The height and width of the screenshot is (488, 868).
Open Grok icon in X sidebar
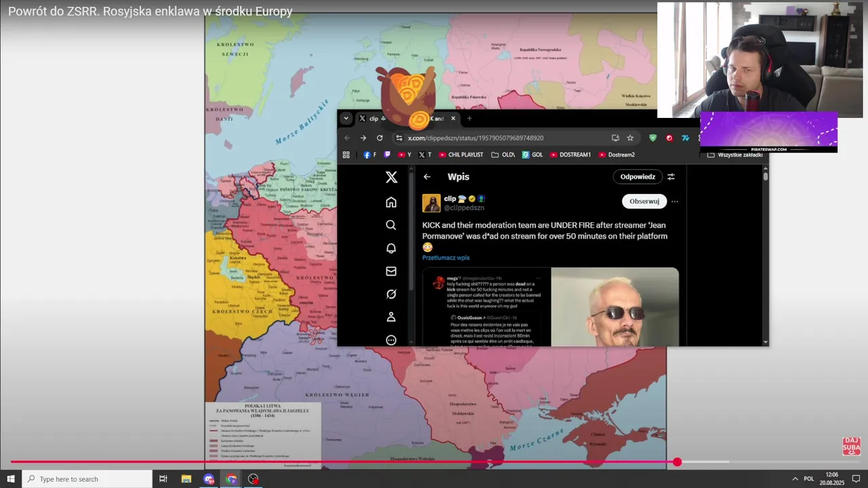pos(391,294)
